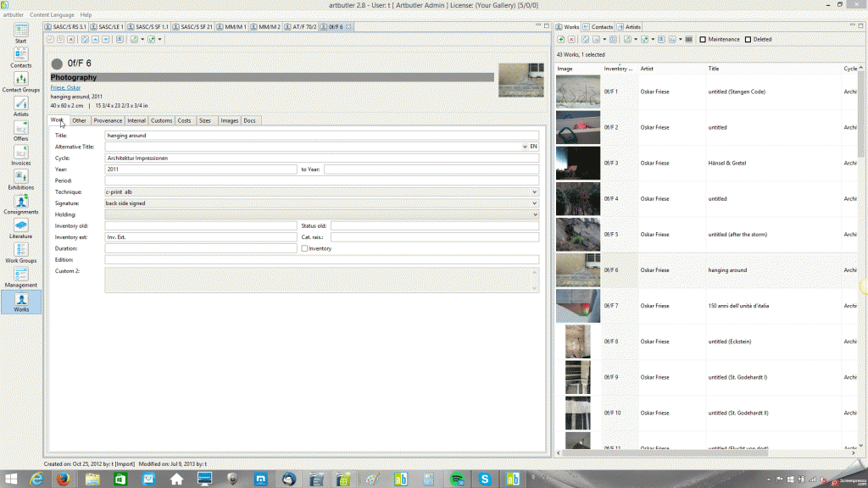
Task: Open the Artists tab in right panel
Action: pos(629,26)
